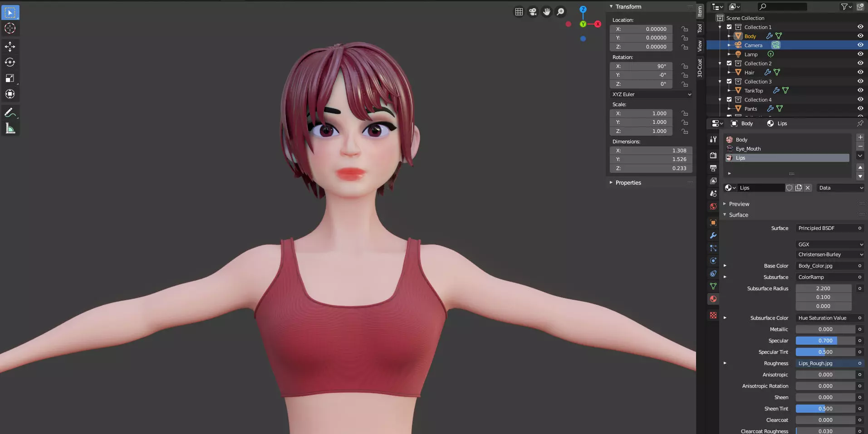Adjust the Specular 0.700 slider
868x434 pixels.
[825, 341]
